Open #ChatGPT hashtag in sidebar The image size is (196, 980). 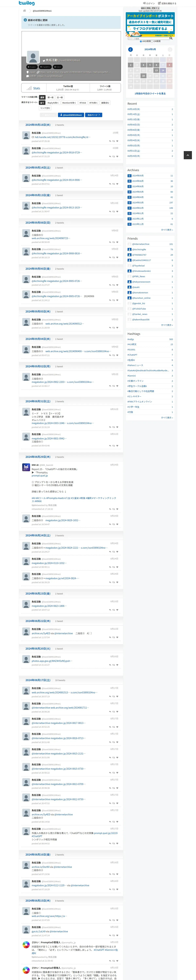[132, 355]
